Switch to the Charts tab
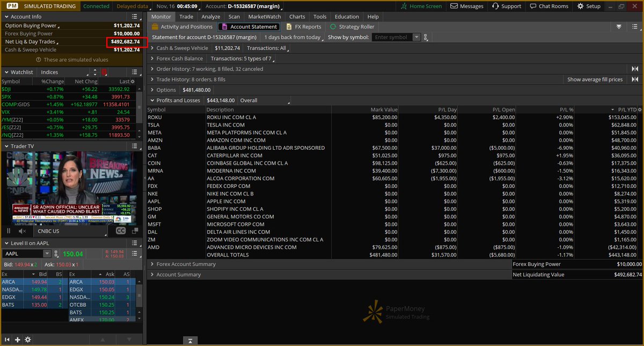This screenshot has height=346, width=644. 297,17
